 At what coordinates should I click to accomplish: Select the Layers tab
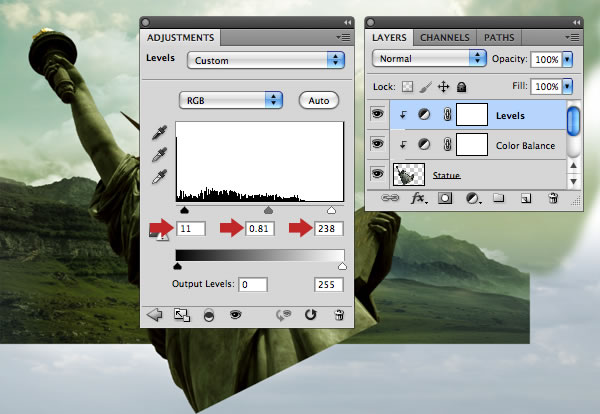click(389, 37)
